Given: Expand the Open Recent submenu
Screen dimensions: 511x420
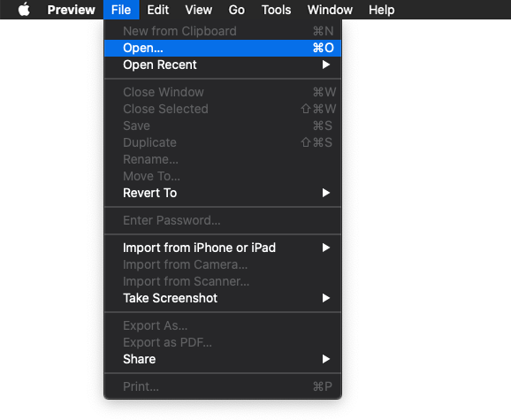Looking at the screenshot, I should click(223, 65).
